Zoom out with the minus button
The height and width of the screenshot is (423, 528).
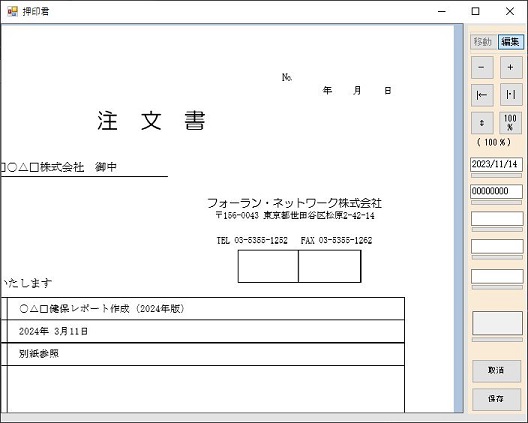482,67
